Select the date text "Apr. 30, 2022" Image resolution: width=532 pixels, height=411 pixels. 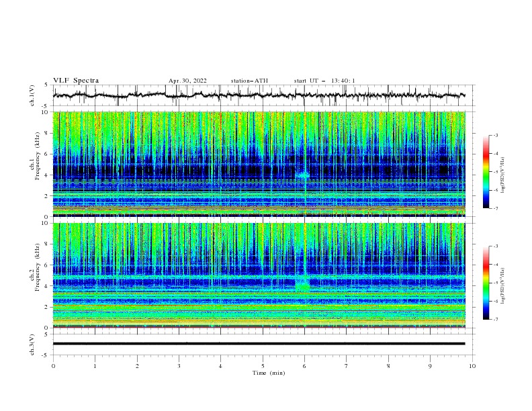187,81
